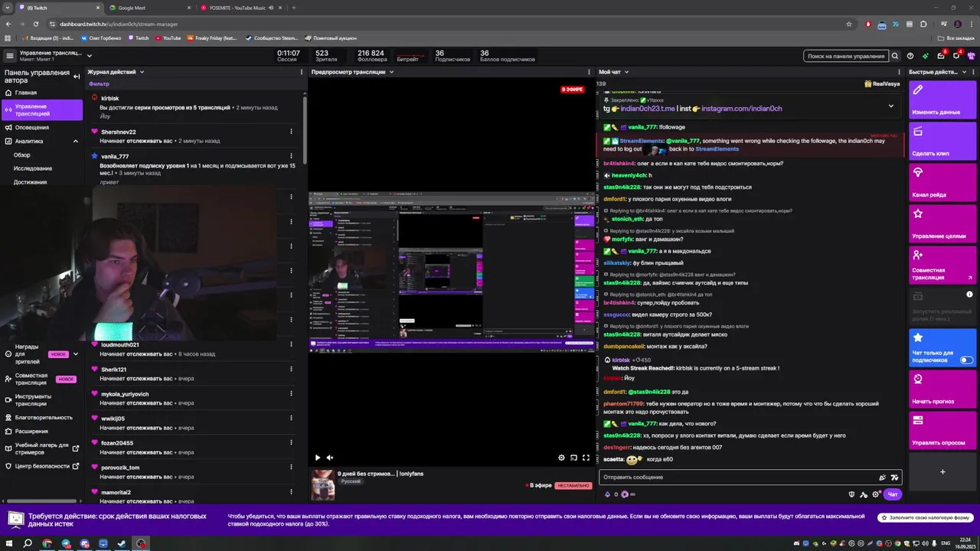This screenshot has height=551, width=980.
Task: Open three-dot menu for Shershnev22 follow event
Action: point(291,132)
